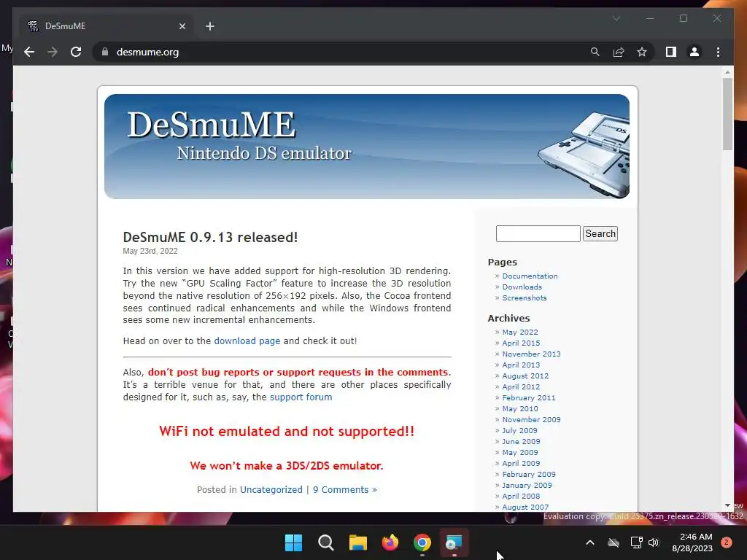Click the scrollbar down arrow
Viewport: 747px width, 560px height.
click(727, 505)
